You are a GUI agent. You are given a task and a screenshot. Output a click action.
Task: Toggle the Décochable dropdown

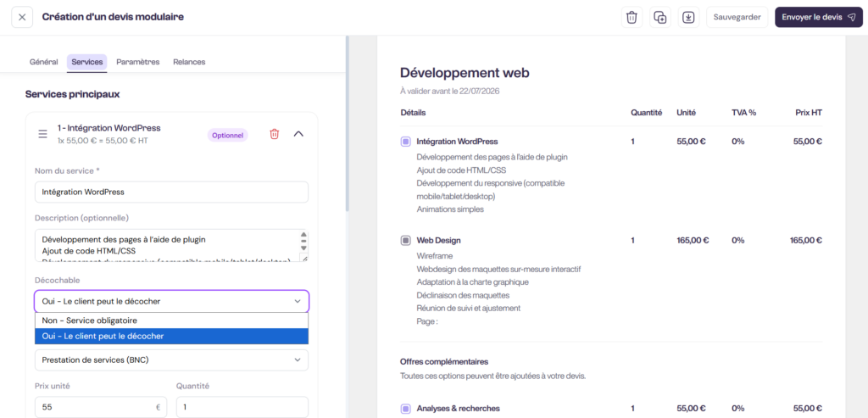[x=171, y=301]
